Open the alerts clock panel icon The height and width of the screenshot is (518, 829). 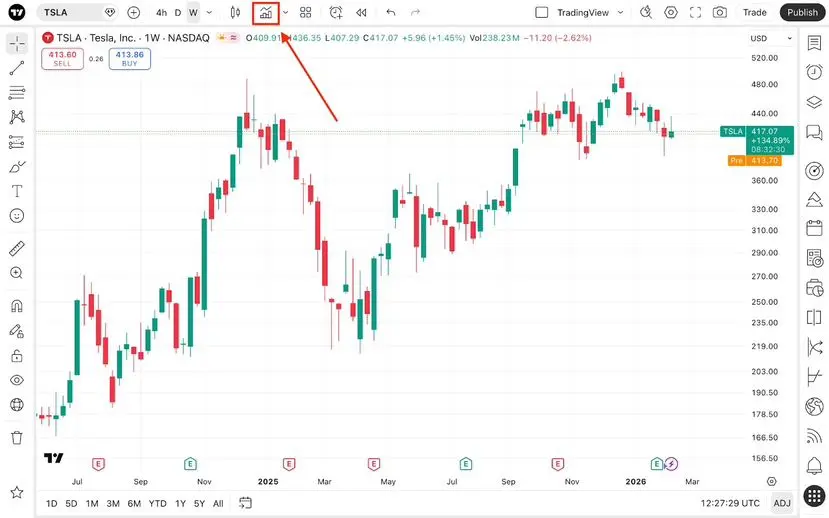pos(814,72)
